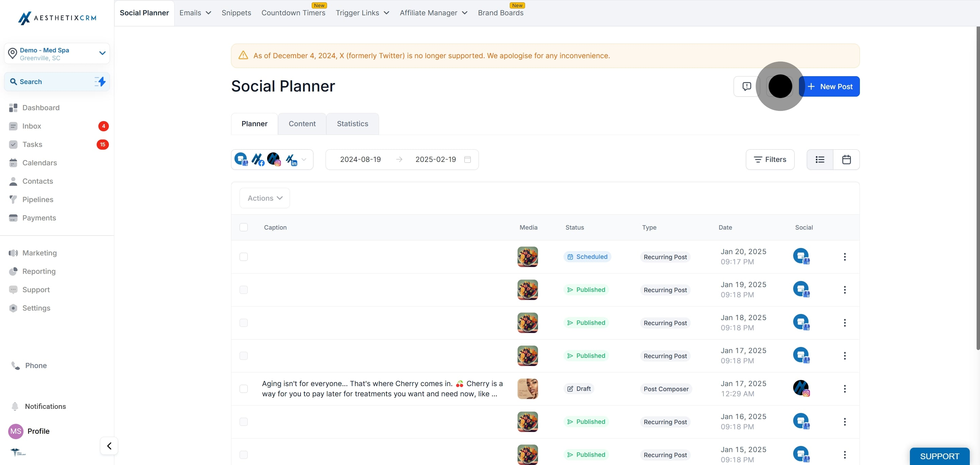Check the box for the Scheduled post
The width and height of the screenshot is (980, 465).
click(x=244, y=256)
